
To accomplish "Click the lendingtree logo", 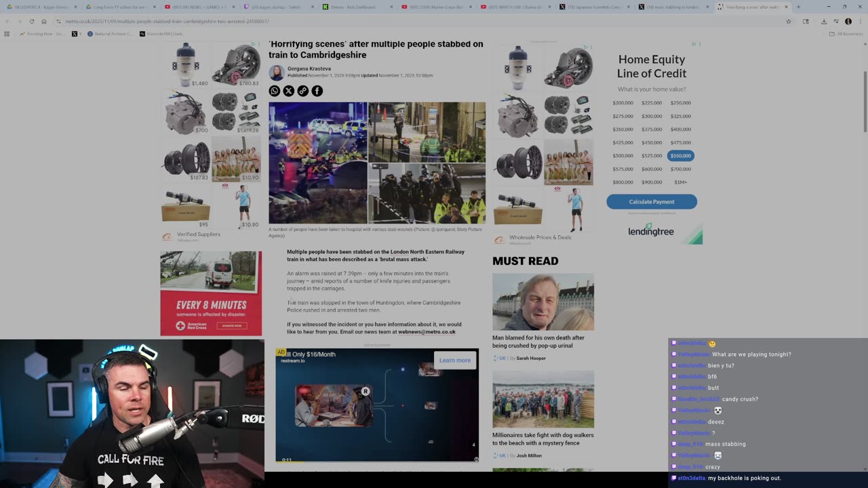I will pyautogui.click(x=651, y=231).
